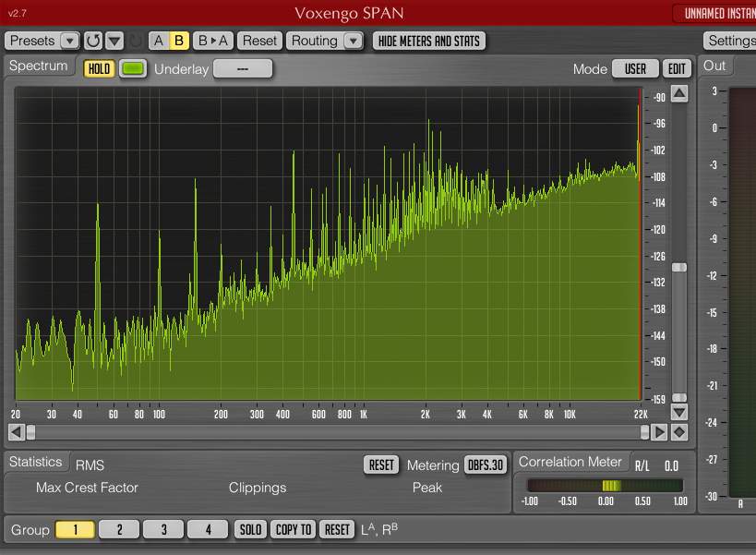This screenshot has width=756, height=555.
Task: Click the green spectrum color button
Action: click(134, 69)
